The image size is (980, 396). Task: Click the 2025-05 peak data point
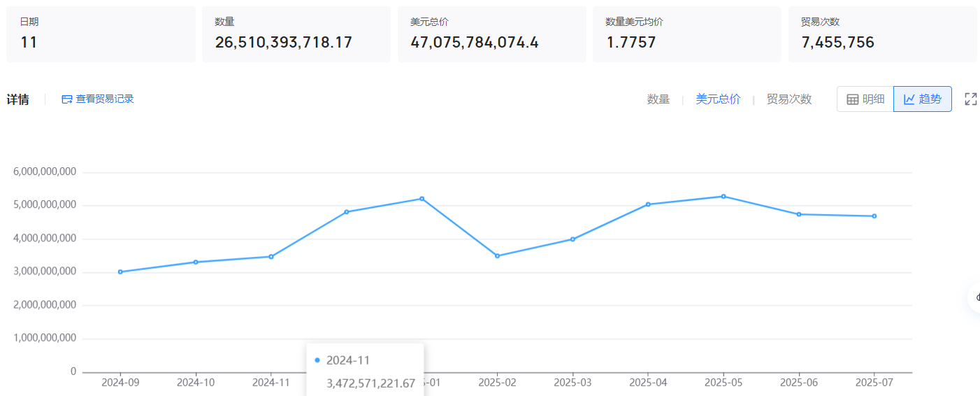pos(723,197)
